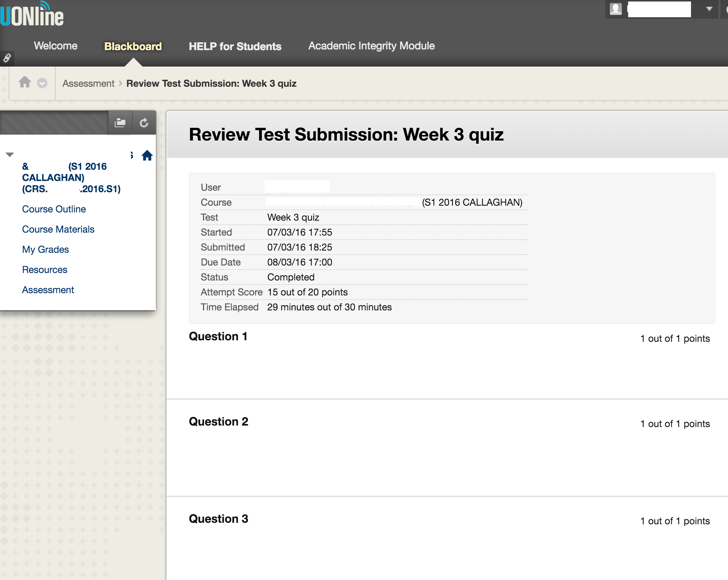Open Academic Integrity Module tab
728x580 pixels.
[371, 46]
